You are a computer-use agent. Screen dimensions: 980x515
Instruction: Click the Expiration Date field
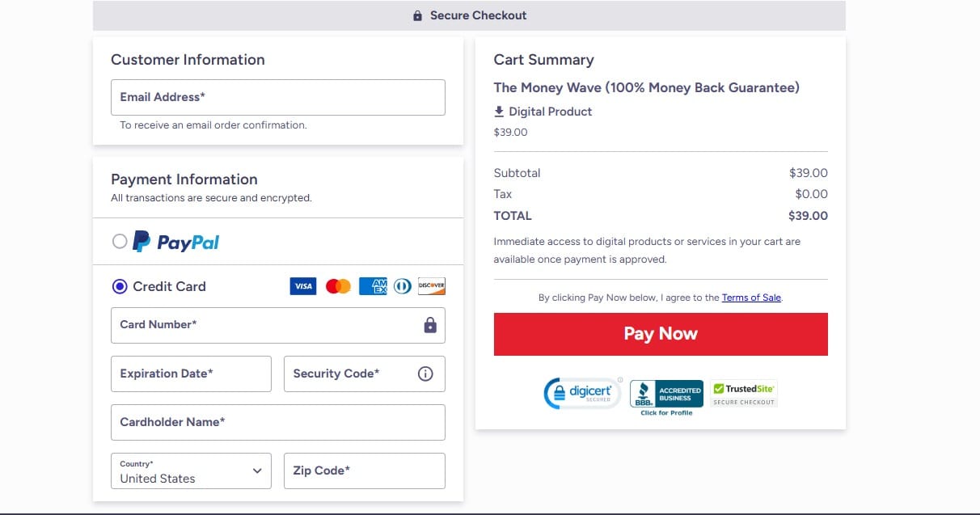pyautogui.click(x=191, y=374)
